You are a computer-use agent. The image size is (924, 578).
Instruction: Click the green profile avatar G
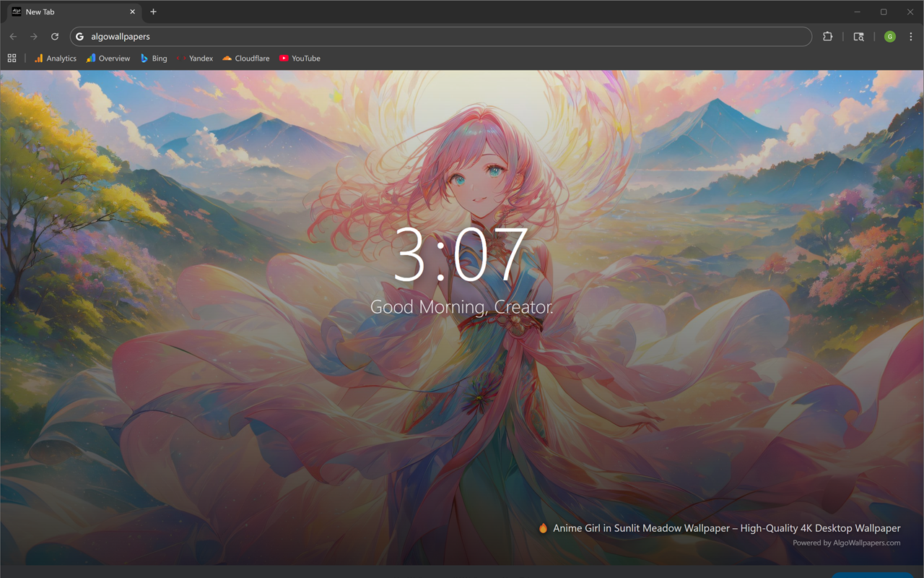point(889,36)
